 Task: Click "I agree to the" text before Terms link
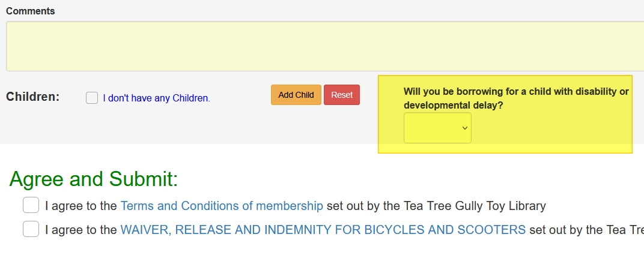coord(81,206)
